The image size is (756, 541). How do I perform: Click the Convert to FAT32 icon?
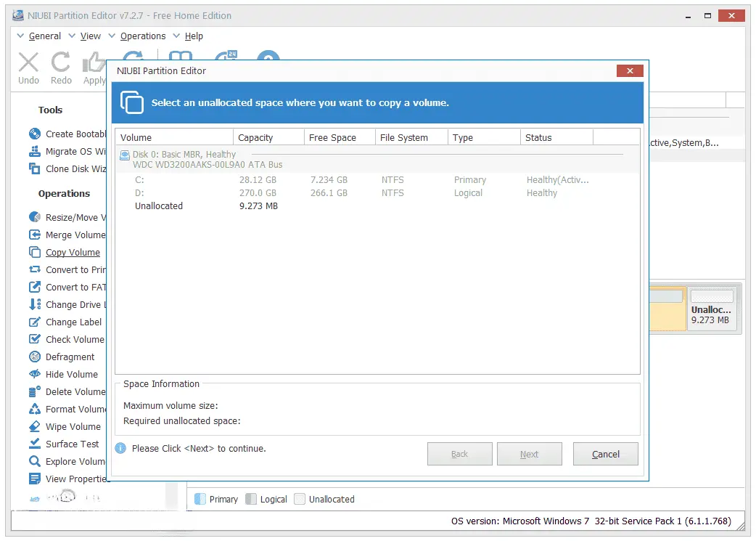point(35,287)
